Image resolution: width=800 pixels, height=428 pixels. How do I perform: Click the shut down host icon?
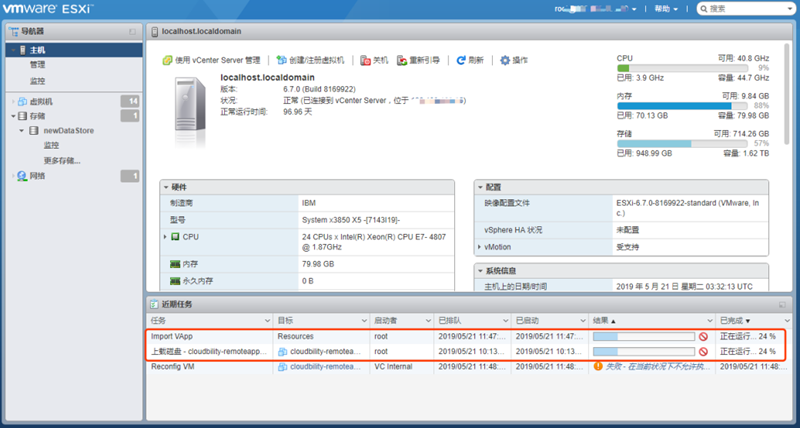pyautogui.click(x=365, y=60)
